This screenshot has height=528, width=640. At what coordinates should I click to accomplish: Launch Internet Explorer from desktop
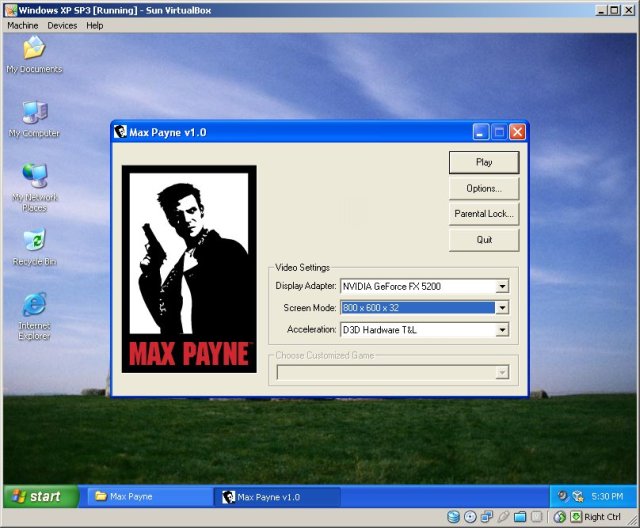[x=34, y=308]
